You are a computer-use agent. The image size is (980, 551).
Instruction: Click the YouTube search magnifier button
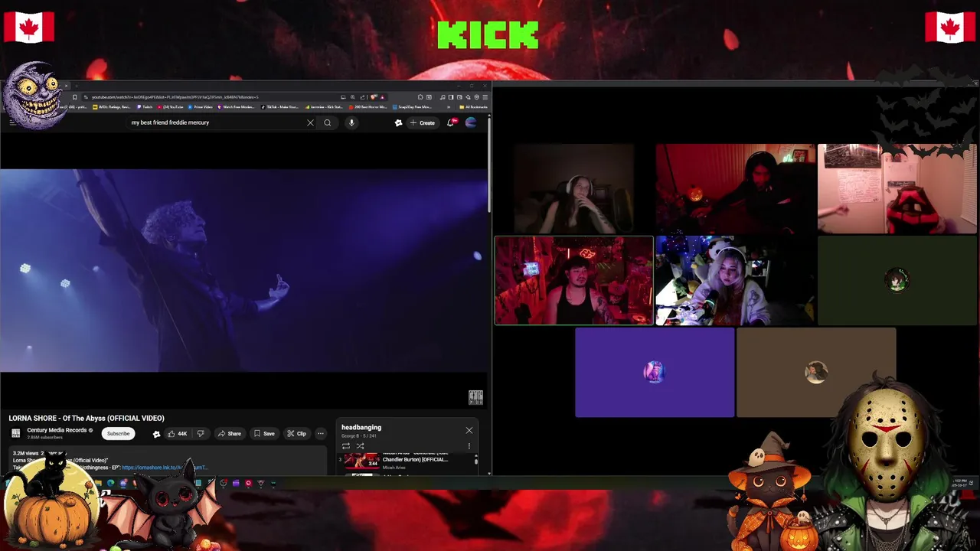(x=328, y=122)
